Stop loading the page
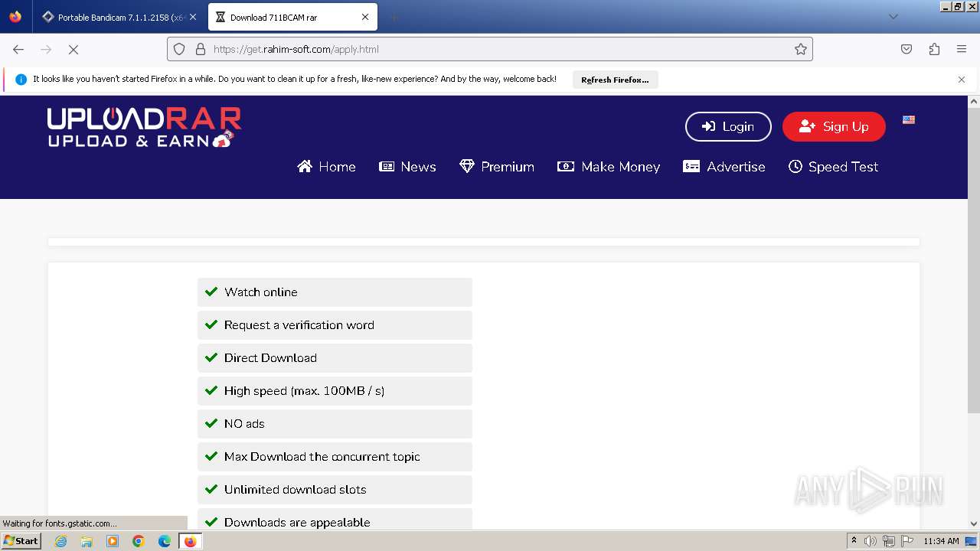The image size is (980, 551). click(73, 49)
